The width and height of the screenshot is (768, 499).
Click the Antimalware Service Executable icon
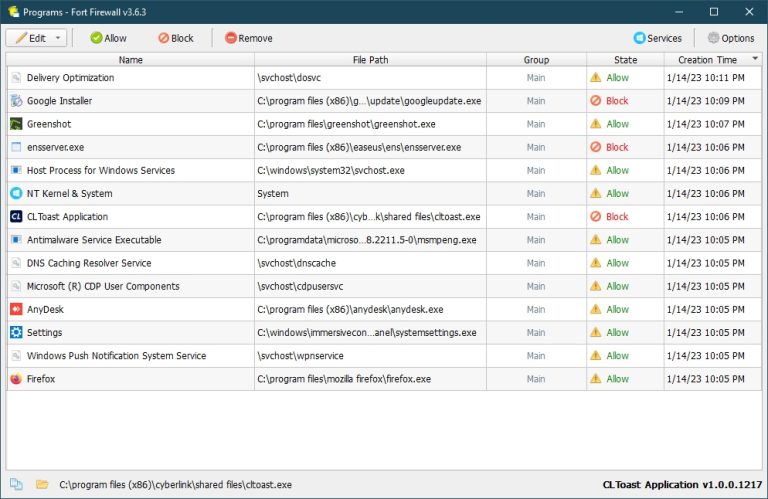pos(16,239)
